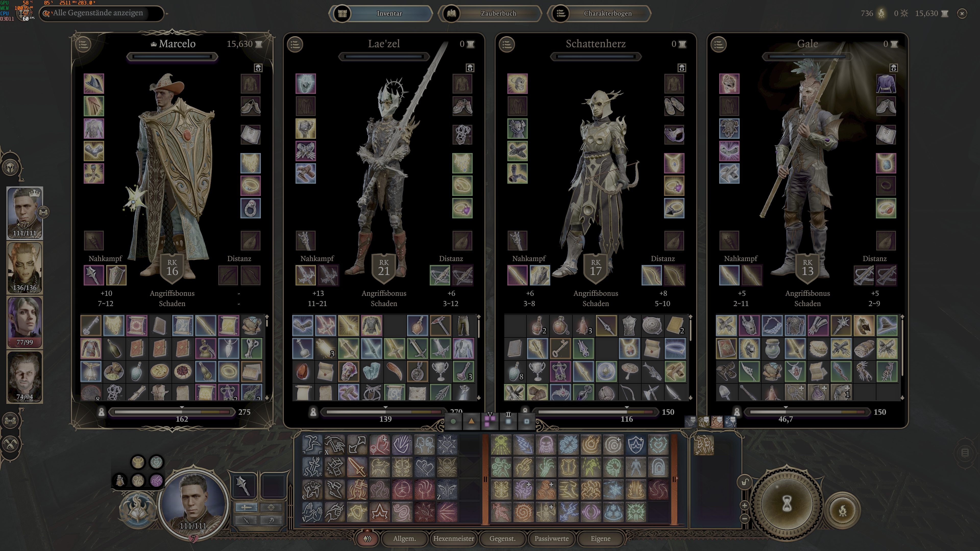Toggle Lae'zel's helmet visibility icon
This screenshot has height=551, width=980.
(470, 68)
